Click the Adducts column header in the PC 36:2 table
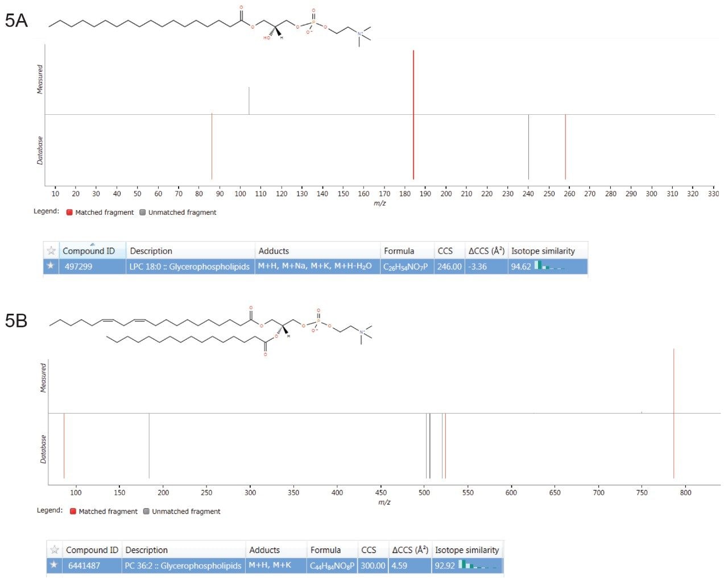The height and width of the screenshot is (578, 728). (x=264, y=550)
